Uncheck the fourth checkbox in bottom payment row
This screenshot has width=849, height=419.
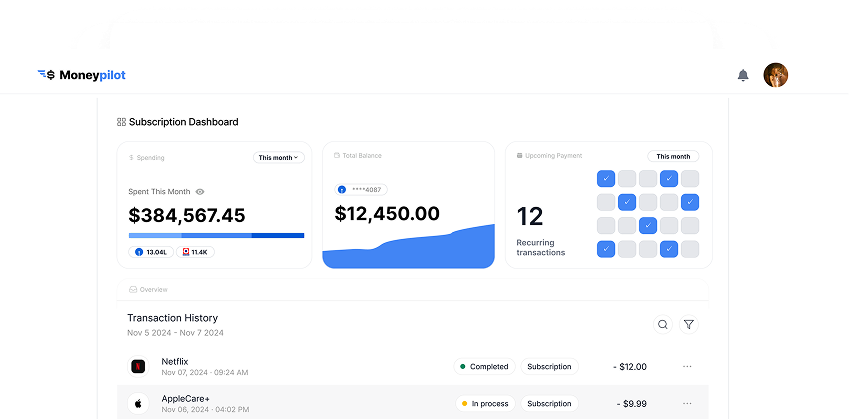669,249
